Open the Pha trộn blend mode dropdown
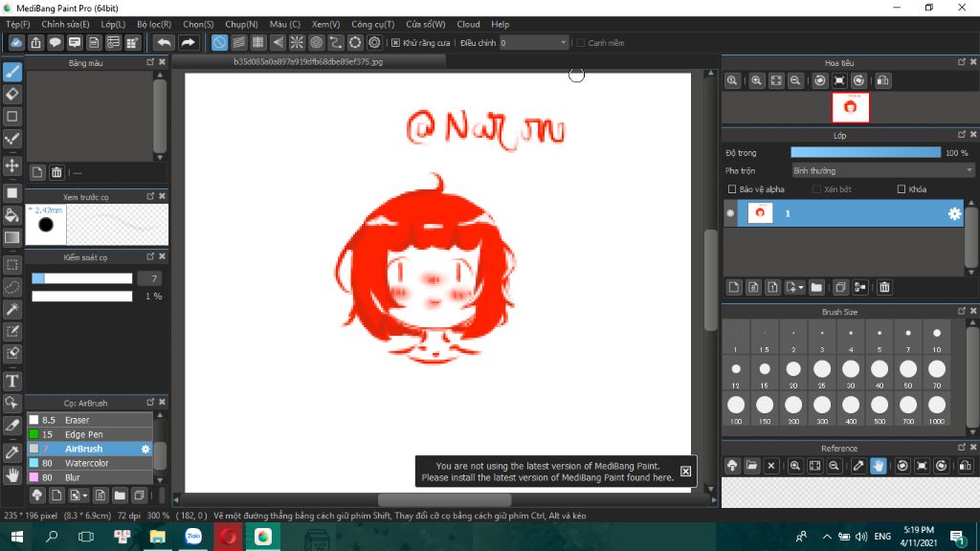This screenshot has width=980, height=551. coord(882,170)
